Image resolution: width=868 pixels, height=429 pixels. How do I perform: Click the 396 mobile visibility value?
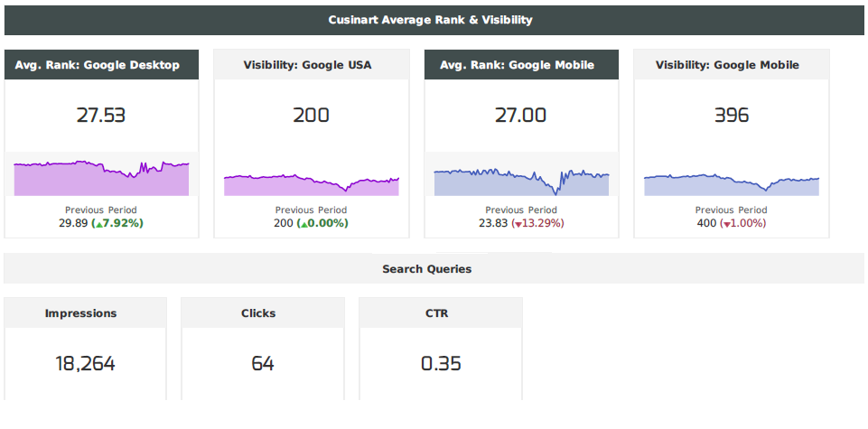click(x=731, y=116)
